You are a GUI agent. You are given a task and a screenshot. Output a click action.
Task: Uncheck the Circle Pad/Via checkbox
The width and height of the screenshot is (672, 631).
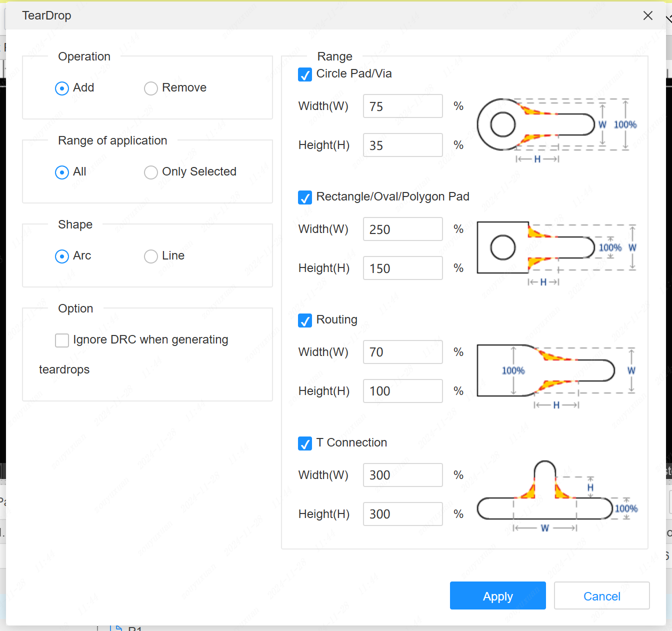305,74
